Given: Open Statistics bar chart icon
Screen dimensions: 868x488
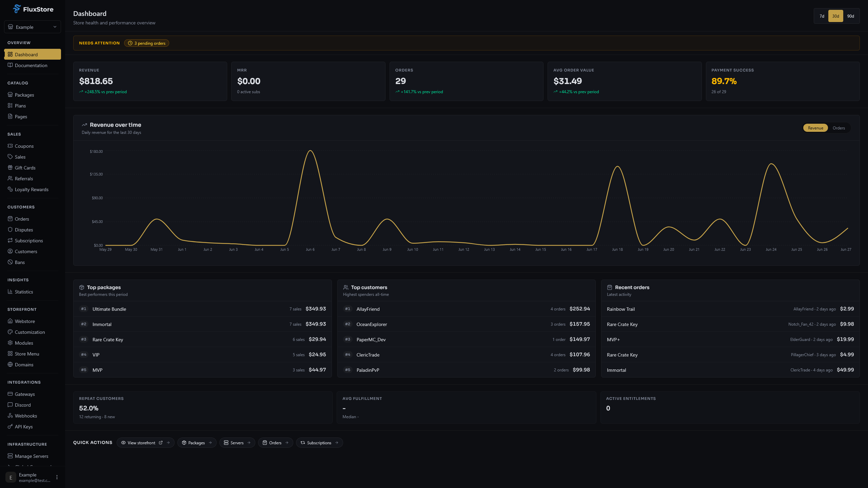Looking at the screenshot, I should (x=10, y=292).
